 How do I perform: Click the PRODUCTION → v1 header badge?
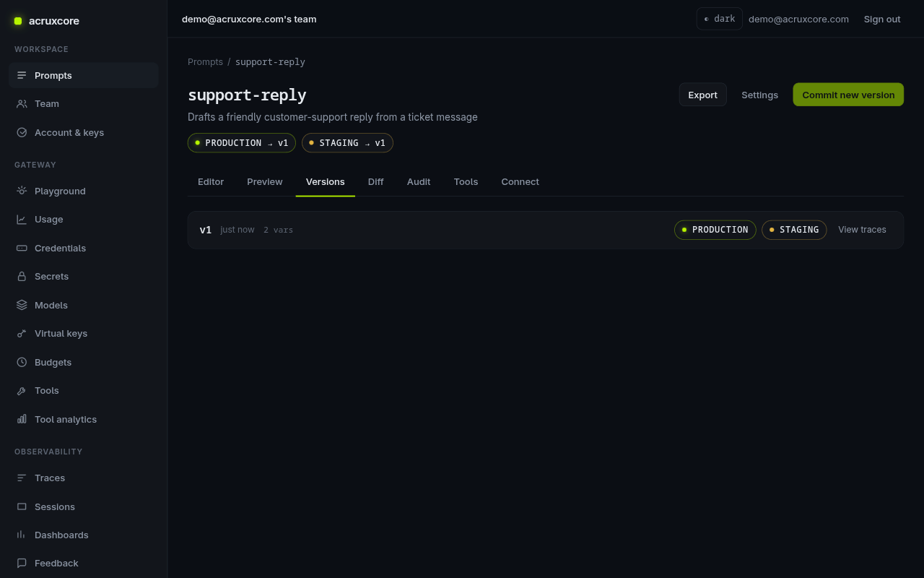point(242,143)
